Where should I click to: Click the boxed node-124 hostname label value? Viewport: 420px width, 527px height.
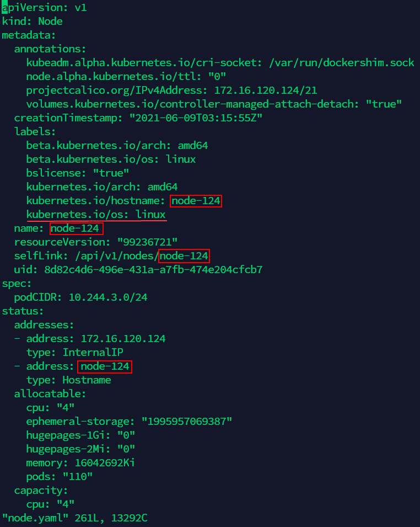[x=196, y=201]
